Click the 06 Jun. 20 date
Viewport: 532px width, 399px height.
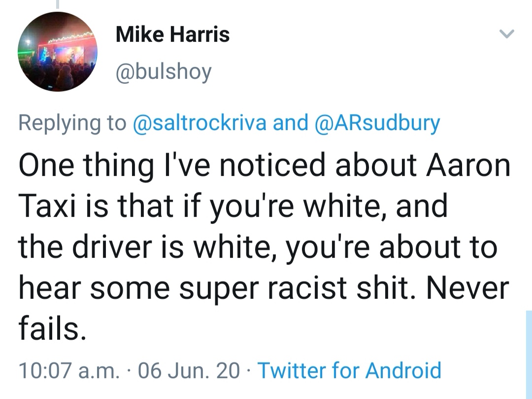pyautogui.click(x=190, y=370)
